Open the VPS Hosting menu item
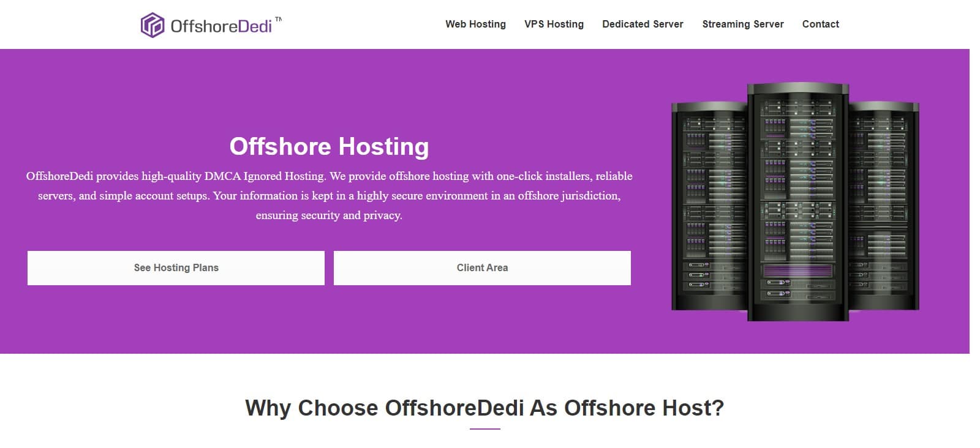The height and width of the screenshot is (448, 980). [554, 24]
